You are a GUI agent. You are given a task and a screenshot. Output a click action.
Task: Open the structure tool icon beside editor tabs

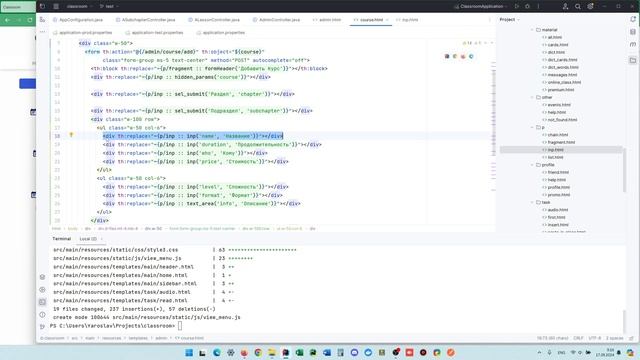click(x=42, y=20)
